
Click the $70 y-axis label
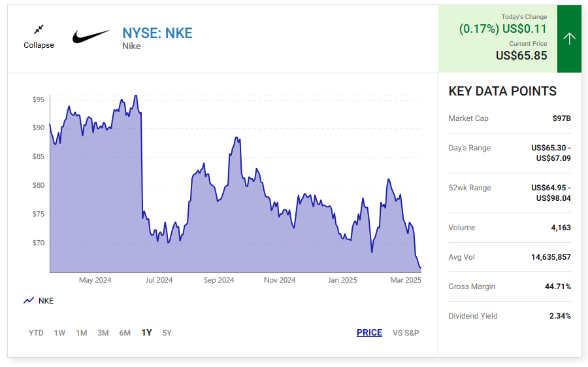pyautogui.click(x=39, y=243)
